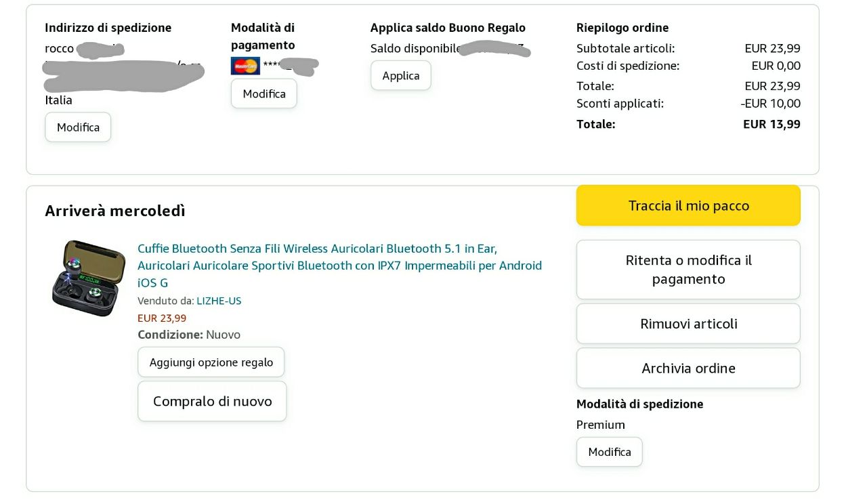Click the Riepilogo ordine heading
Screen dimensions: 867x504
pos(622,28)
